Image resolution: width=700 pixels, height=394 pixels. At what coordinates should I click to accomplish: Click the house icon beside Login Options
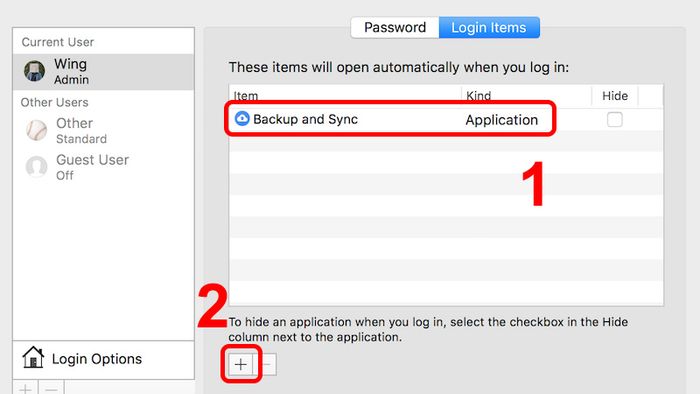click(x=33, y=357)
